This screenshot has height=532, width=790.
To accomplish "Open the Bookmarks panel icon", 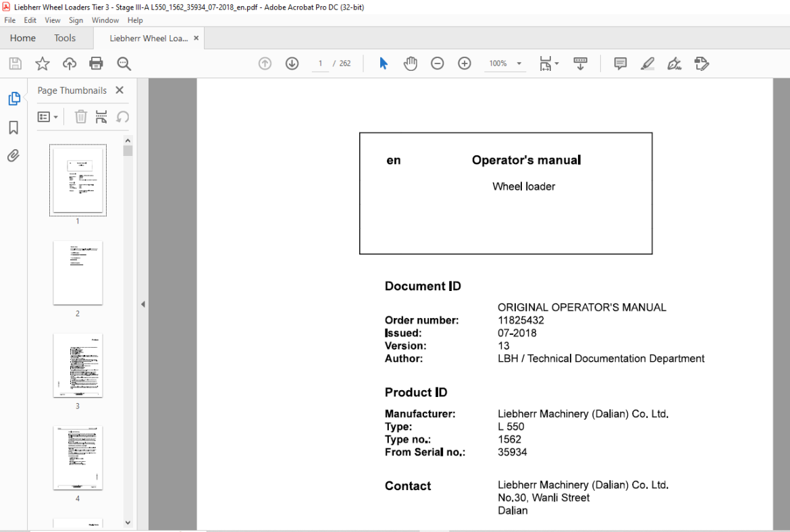I will tap(14, 128).
